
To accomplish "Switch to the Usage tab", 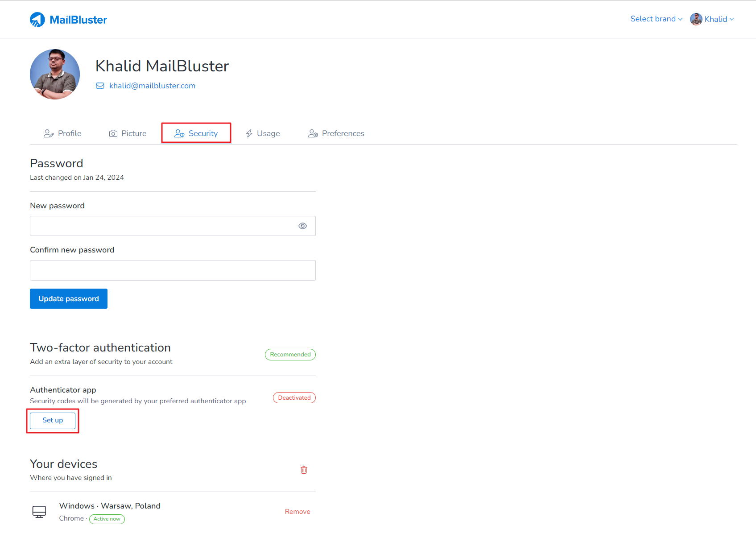I will [268, 133].
